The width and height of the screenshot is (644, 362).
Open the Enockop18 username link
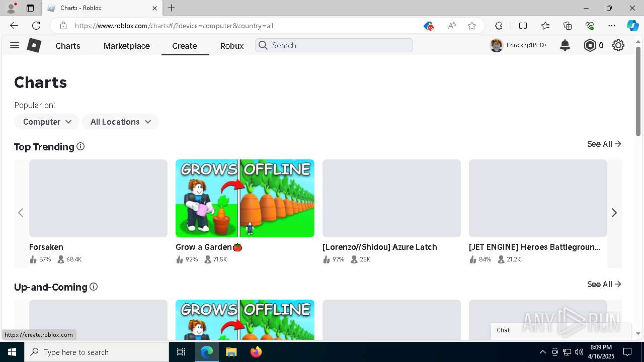pos(522,45)
